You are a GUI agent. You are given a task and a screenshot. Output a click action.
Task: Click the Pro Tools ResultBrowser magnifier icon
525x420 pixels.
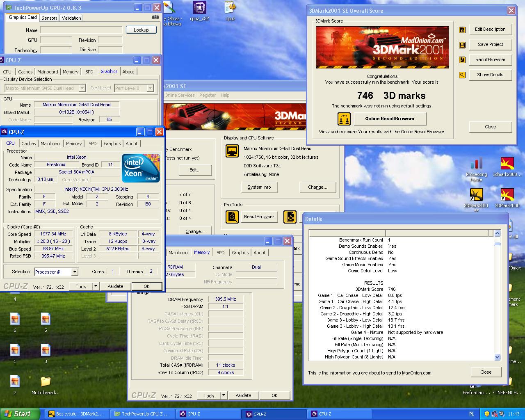pyautogui.click(x=232, y=217)
